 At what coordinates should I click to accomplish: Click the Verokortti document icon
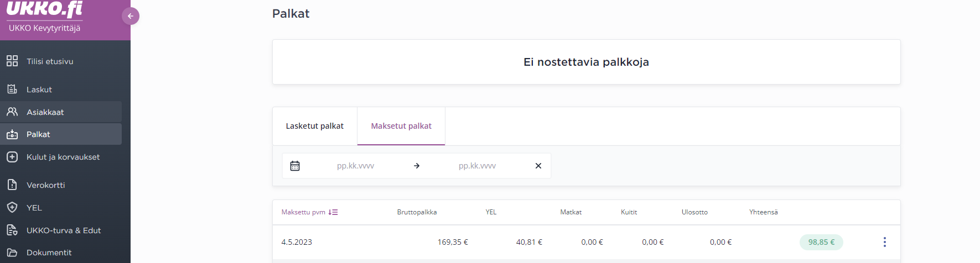tap(12, 185)
